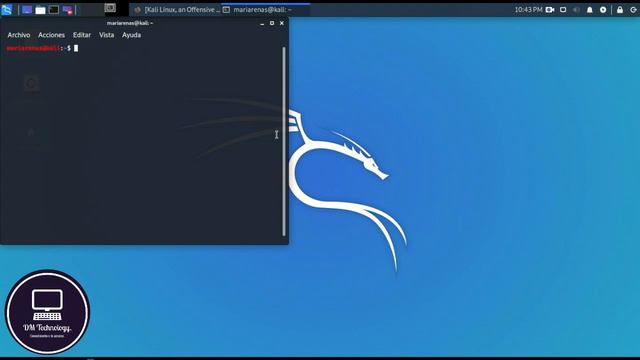
Task: Click the screen recorder camera tray icon
Action: coord(550,9)
